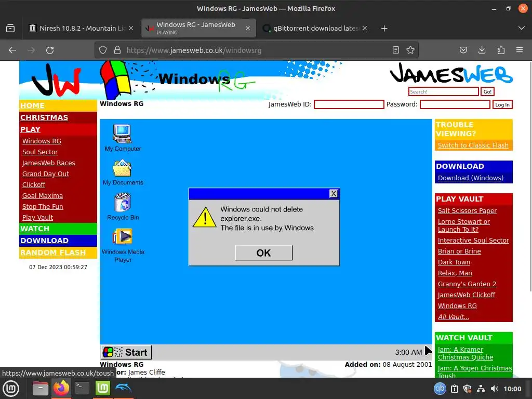532x399 pixels.
Task: Open Stop The Fun link
Action: tap(43, 206)
